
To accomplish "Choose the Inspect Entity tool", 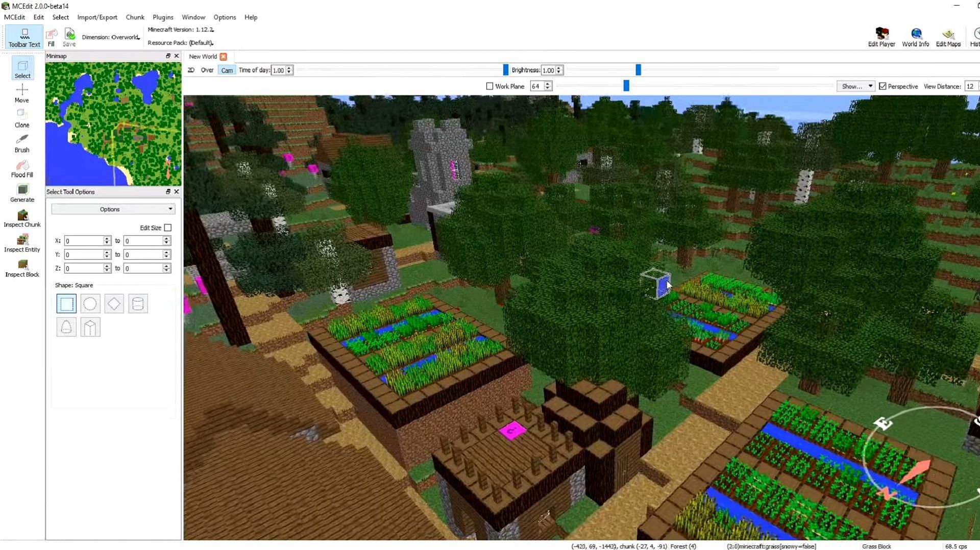I will pyautogui.click(x=22, y=243).
